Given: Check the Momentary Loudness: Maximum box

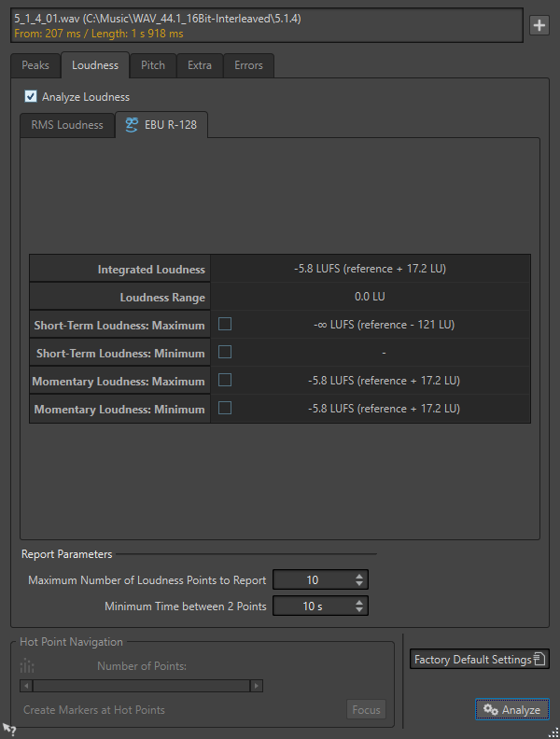Looking at the screenshot, I should tap(224, 380).
